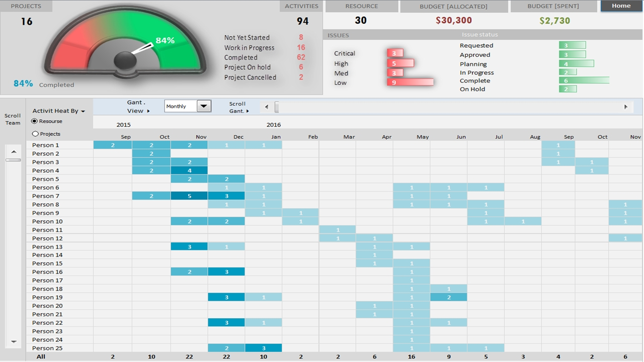
Task: Open the Monthly Gantt view dropdown
Action: click(203, 106)
